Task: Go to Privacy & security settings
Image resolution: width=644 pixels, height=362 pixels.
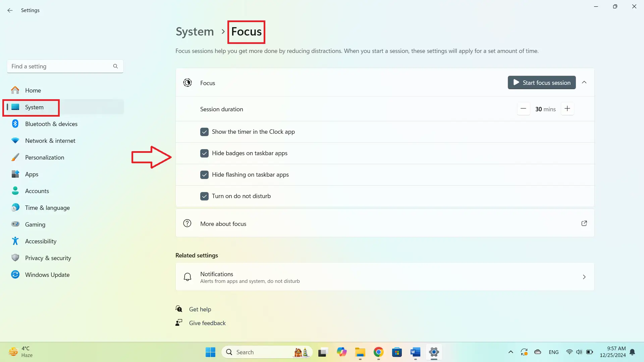Action: [48, 258]
